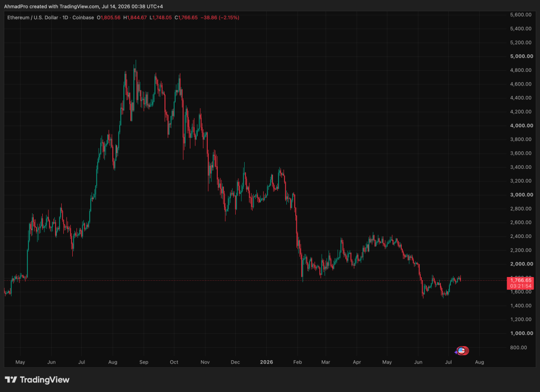Click the Feb label on the time axis
The height and width of the screenshot is (392, 540).
point(297,362)
